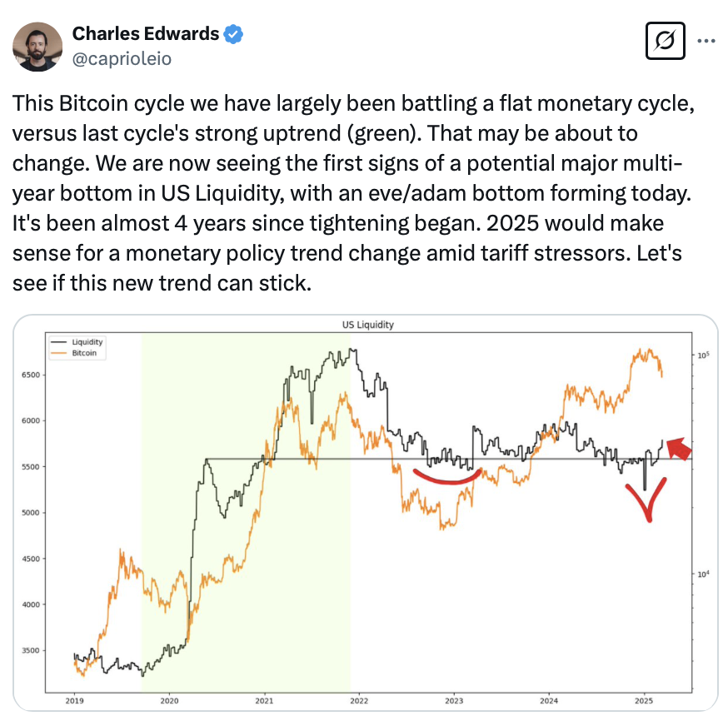728x726 pixels.
Task: Click Charles Edwards' profile avatar
Action: [x=37, y=43]
